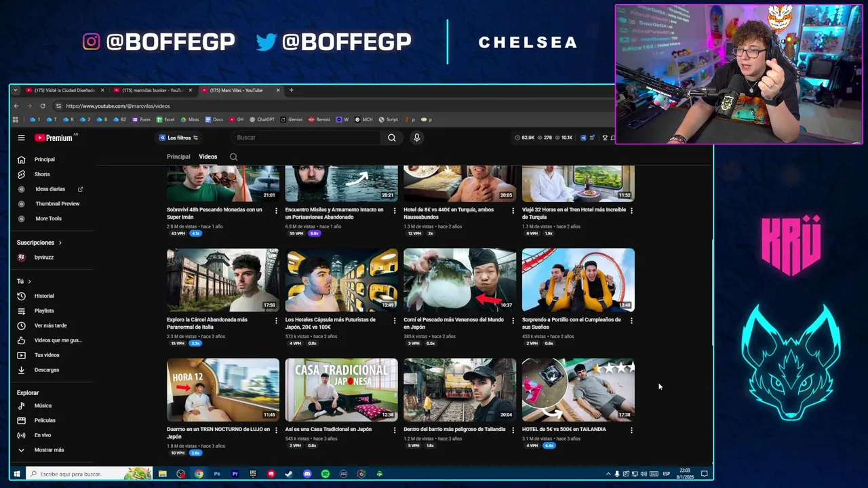The width and height of the screenshot is (868, 488).
Task: Expand the Suscripciones section
Action: [39, 243]
